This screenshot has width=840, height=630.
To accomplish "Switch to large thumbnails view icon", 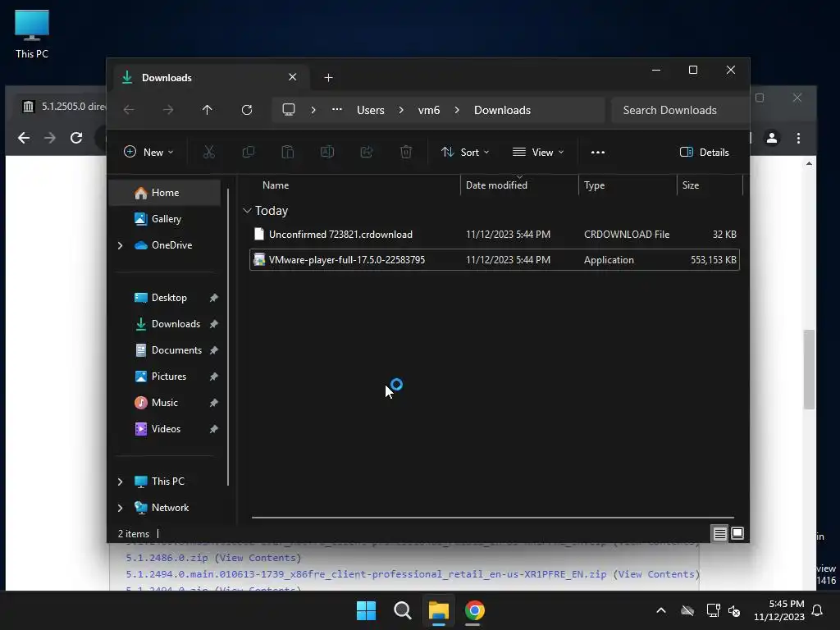I will coord(737,533).
